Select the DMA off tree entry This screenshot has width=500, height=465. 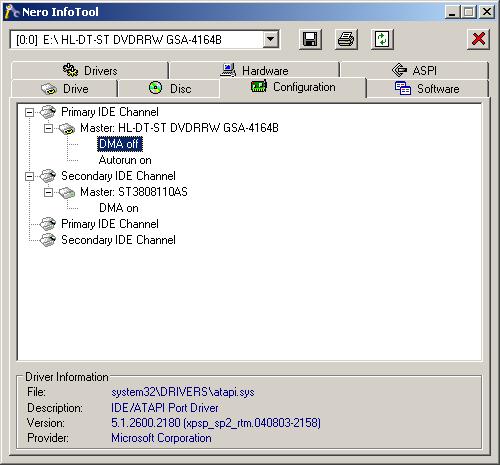point(120,144)
